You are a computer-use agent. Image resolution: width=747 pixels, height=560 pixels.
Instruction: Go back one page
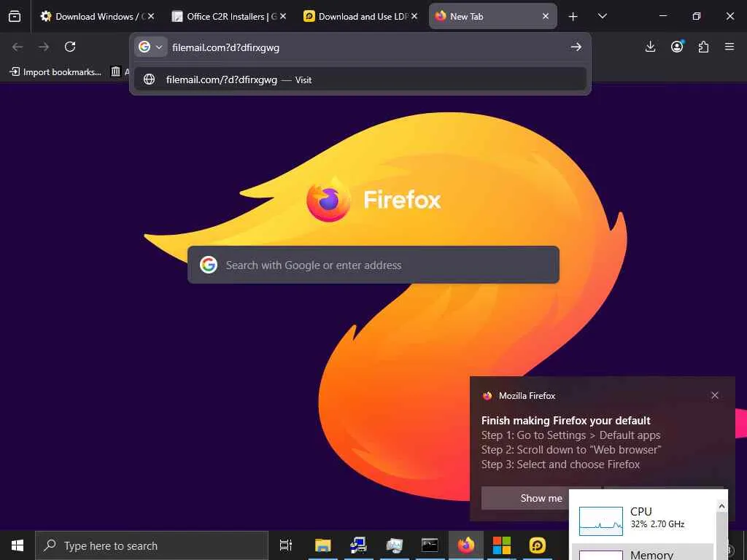click(x=18, y=47)
